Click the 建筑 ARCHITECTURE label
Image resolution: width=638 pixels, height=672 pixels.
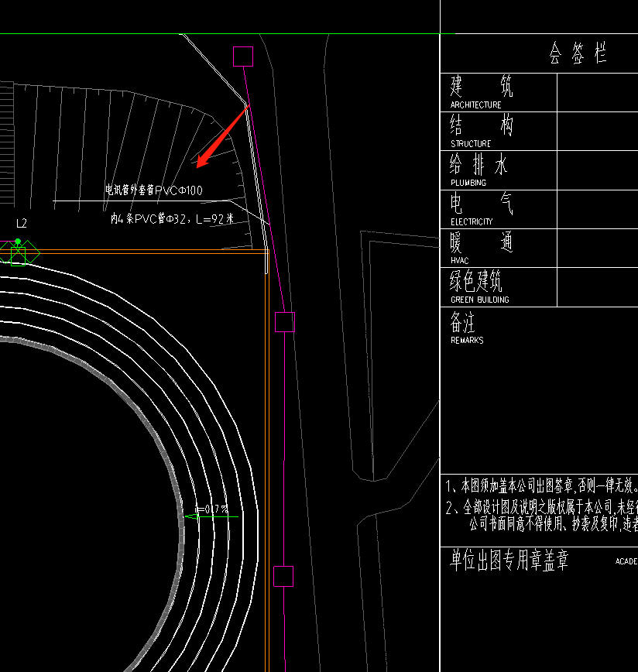click(481, 92)
